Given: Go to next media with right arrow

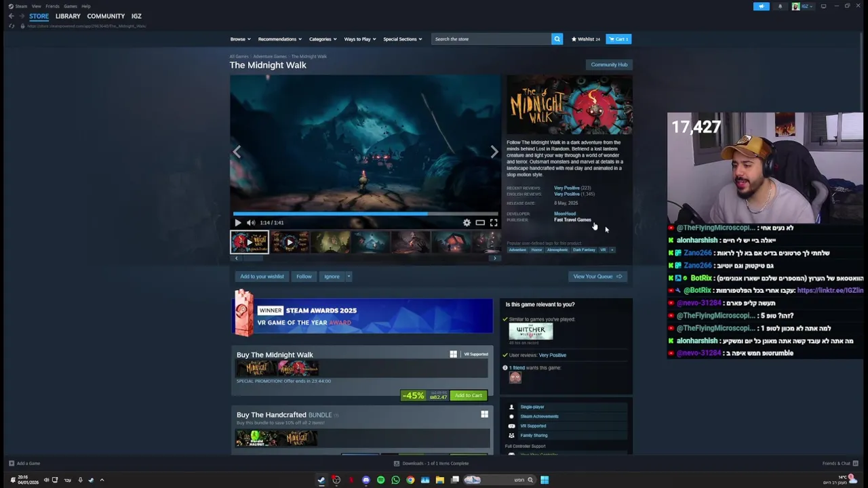Looking at the screenshot, I should click(494, 152).
